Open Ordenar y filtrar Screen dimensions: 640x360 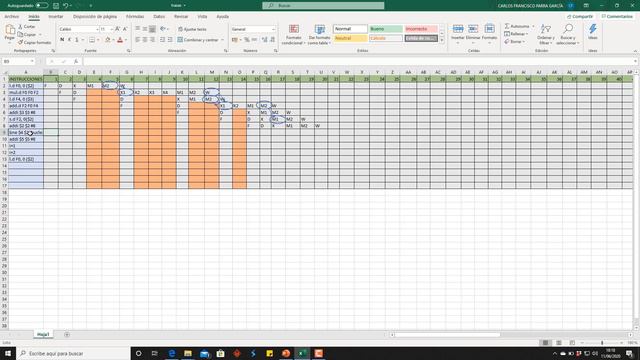(545, 34)
